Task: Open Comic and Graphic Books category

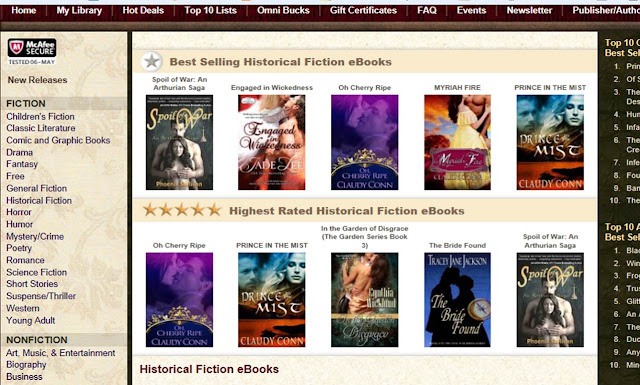Action: (x=58, y=140)
